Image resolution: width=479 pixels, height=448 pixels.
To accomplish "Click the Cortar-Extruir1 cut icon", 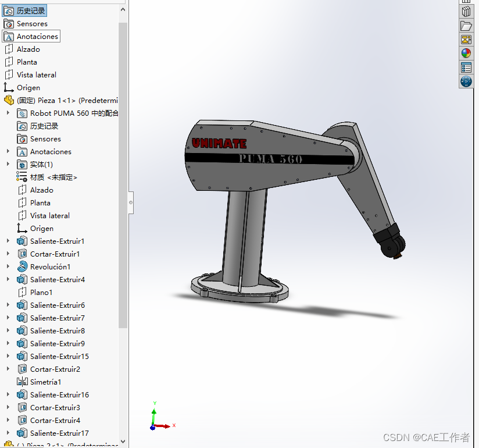I will 22,254.
